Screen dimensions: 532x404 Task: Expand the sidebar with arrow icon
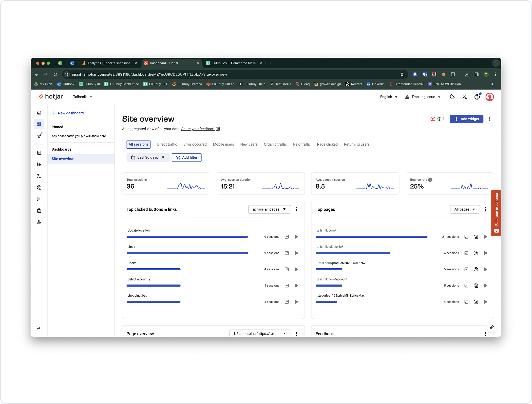click(39, 328)
